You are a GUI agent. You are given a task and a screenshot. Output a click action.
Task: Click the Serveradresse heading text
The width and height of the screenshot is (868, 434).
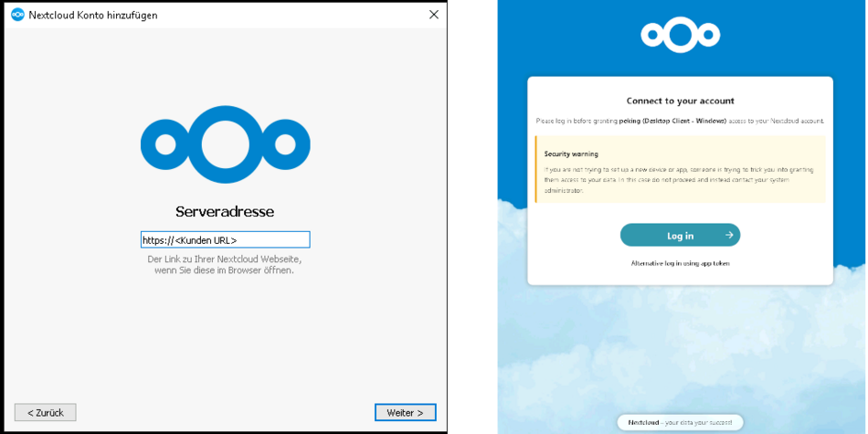[225, 211]
